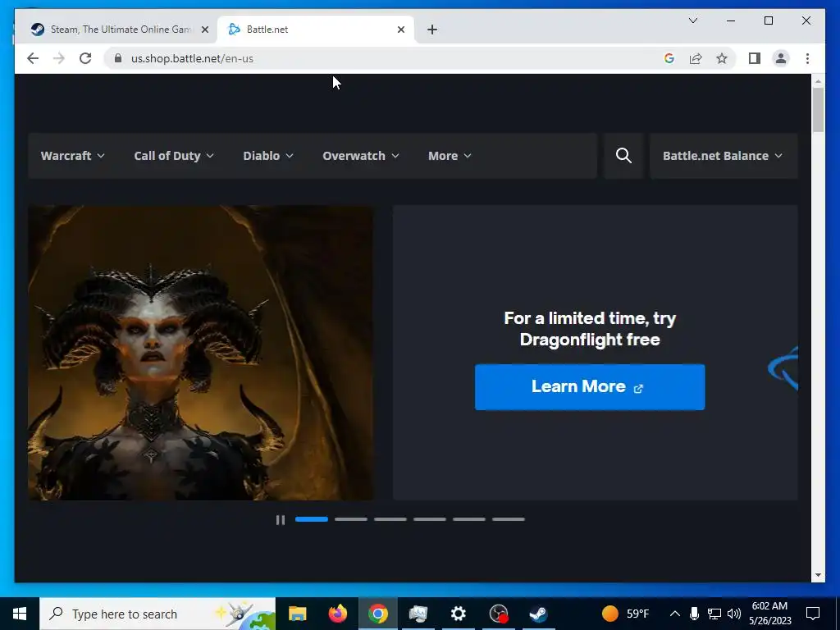Click the Google icon in address bar
Image resolution: width=840 pixels, height=630 pixels.
pos(669,58)
